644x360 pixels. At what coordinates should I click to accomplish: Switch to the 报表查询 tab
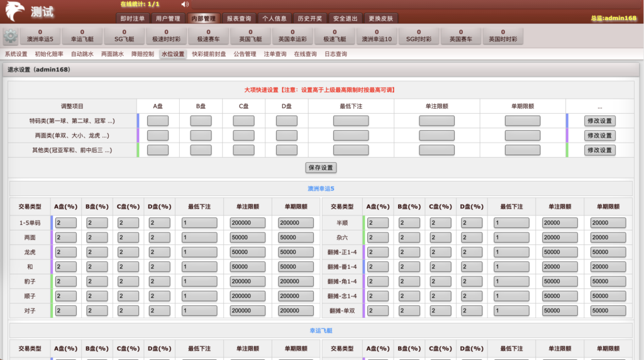click(x=238, y=18)
